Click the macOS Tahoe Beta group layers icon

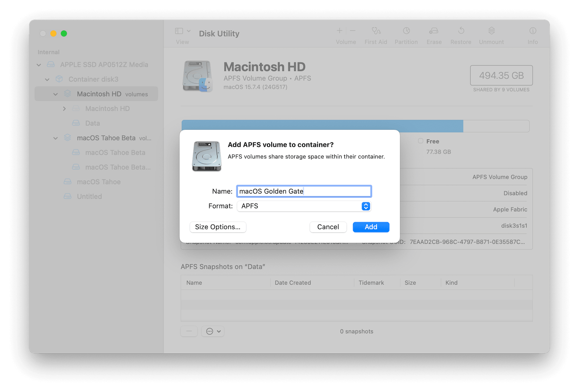pyautogui.click(x=68, y=137)
